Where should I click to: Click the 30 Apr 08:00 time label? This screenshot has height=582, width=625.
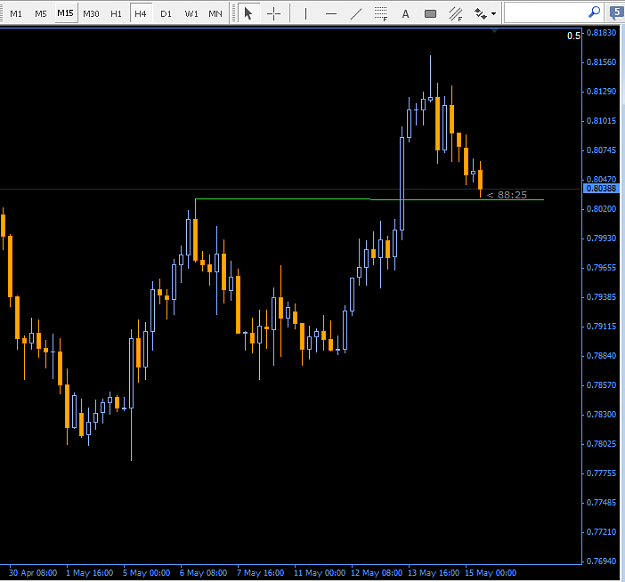tap(33, 573)
